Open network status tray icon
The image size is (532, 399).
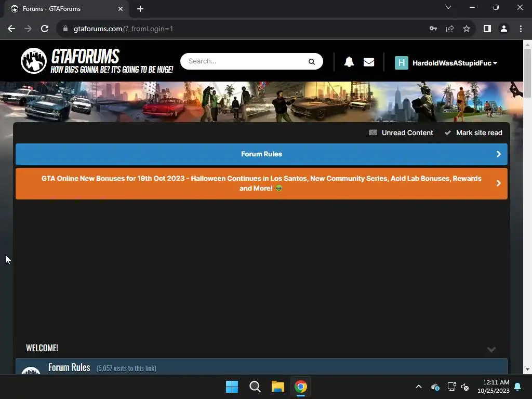[451, 387]
